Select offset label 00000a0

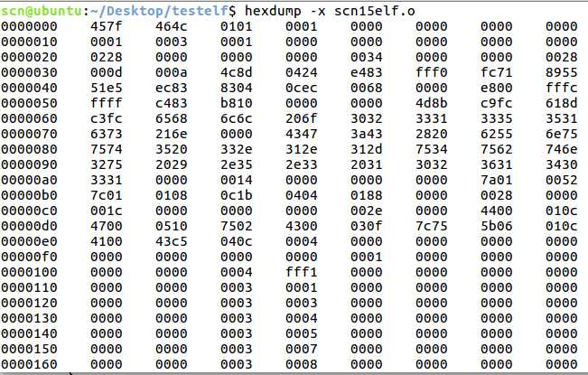29,180
